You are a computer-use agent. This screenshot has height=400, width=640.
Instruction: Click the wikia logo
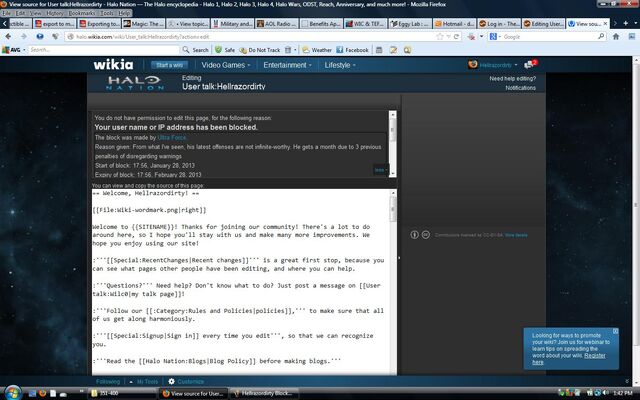tap(113, 64)
